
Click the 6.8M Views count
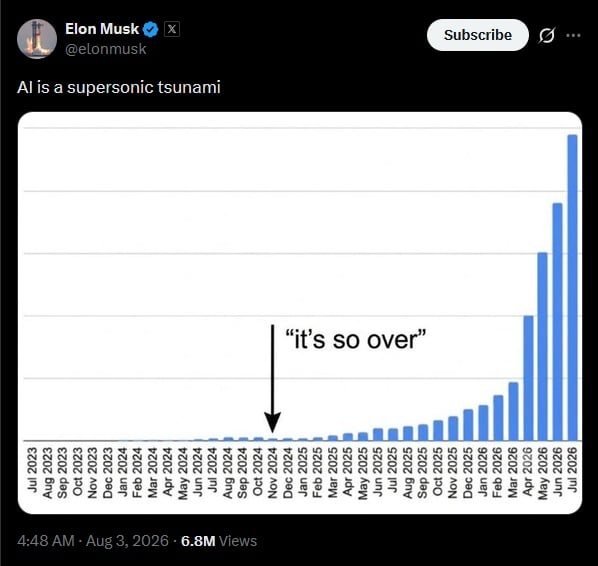point(219,541)
